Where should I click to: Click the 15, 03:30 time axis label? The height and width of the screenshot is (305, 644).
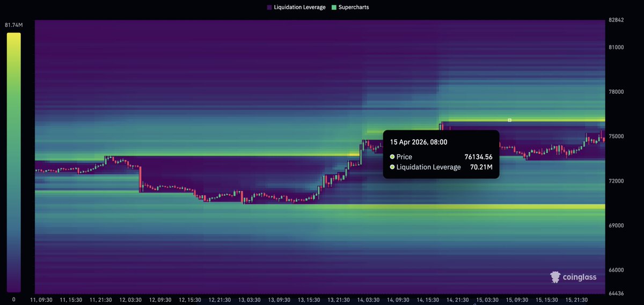tap(487, 300)
